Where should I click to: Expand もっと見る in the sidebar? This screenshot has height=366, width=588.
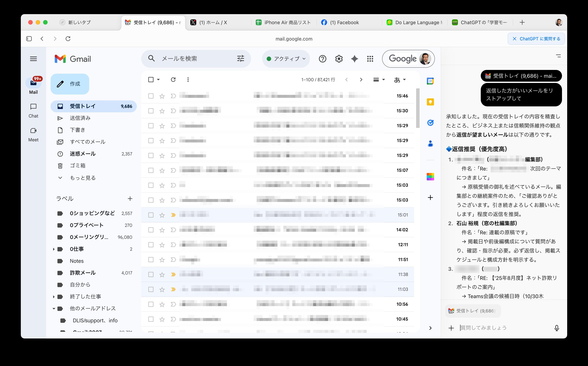pos(82,178)
